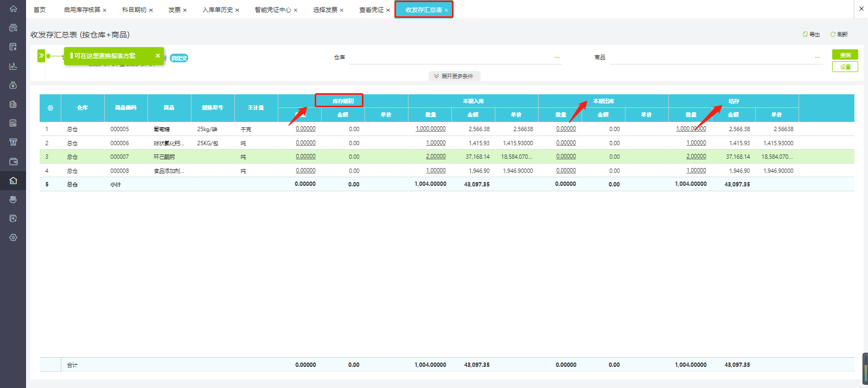This screenshot has height=388, width=868.
Task: Open the home icon in the sidebar
Action: coord(13,9)
